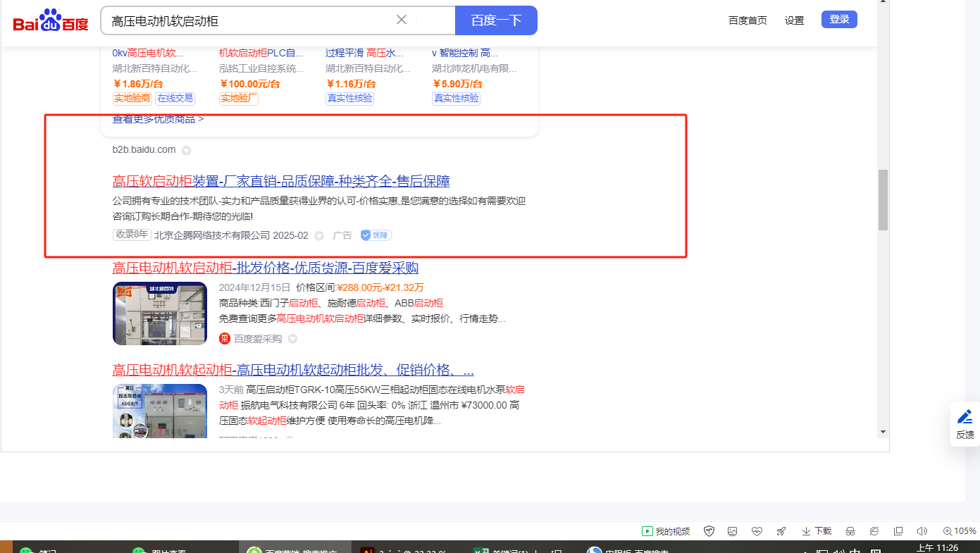This screenshot has height=553, width=980.
Task: Expand the arrow next to 百度爱采购 source
Action: (292, 339)
